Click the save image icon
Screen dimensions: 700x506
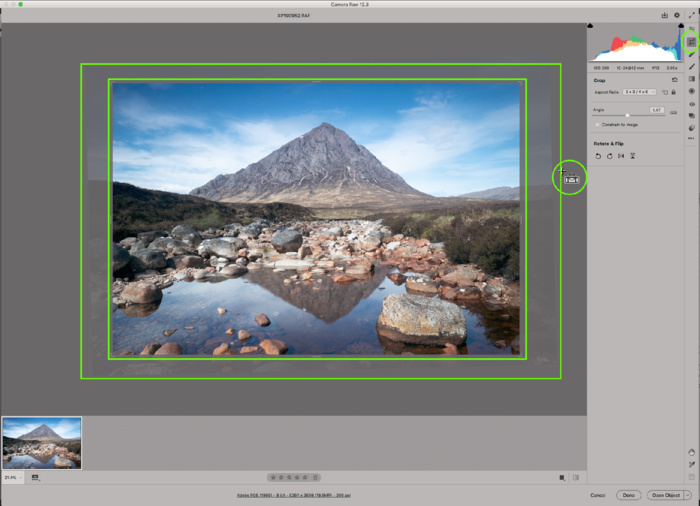664,15
